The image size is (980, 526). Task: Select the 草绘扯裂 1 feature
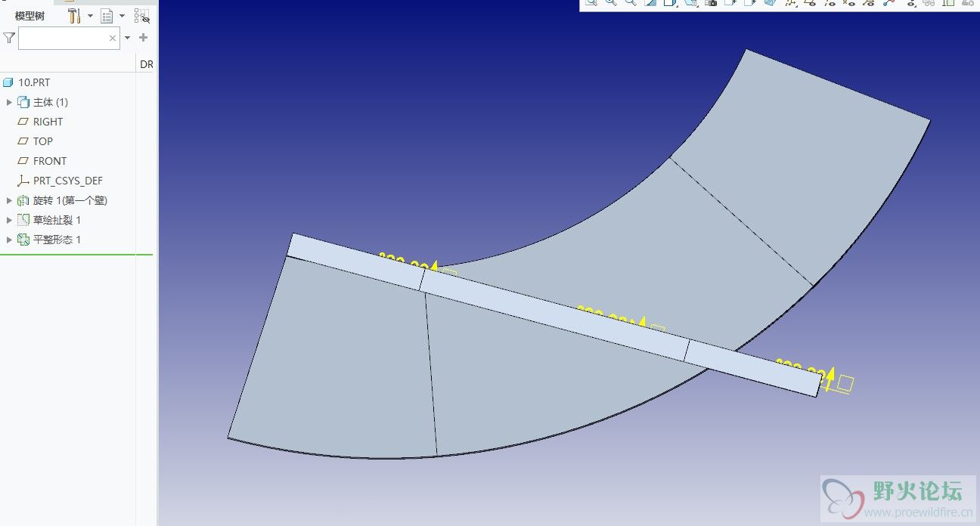57,220
